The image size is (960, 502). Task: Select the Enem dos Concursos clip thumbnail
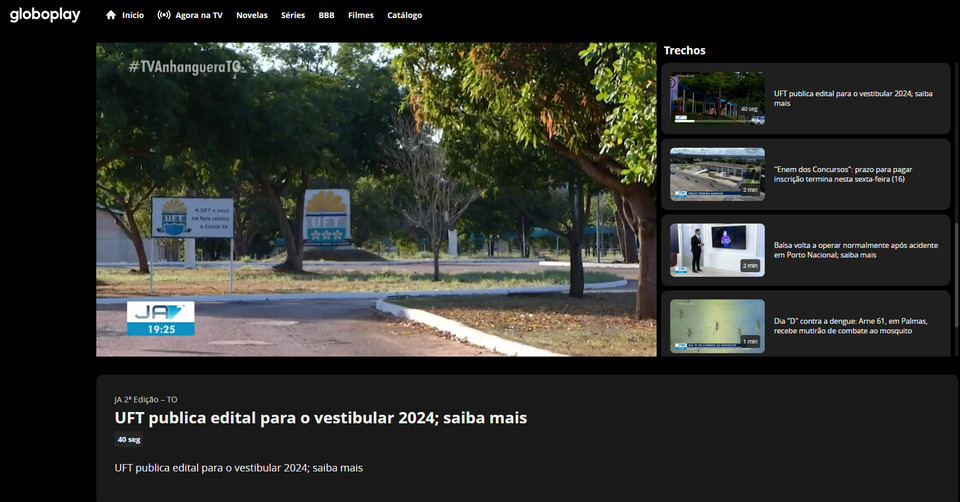pos(717,174)
